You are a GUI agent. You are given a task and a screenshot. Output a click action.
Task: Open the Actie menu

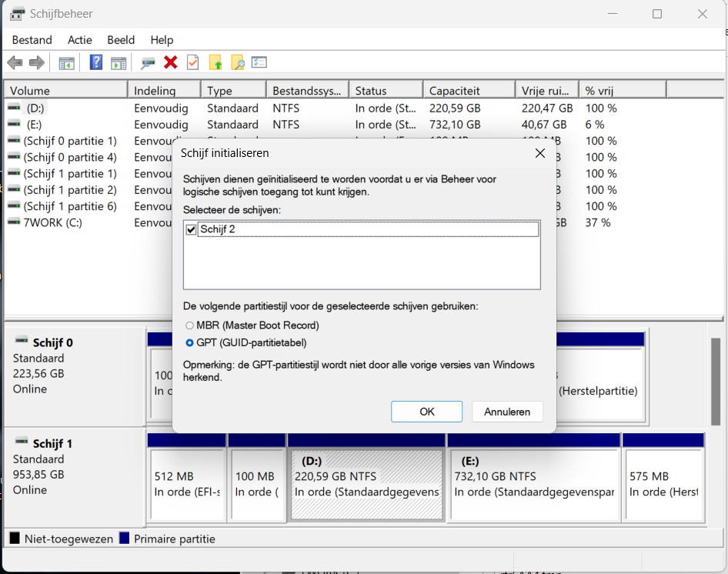click(79, 40)
